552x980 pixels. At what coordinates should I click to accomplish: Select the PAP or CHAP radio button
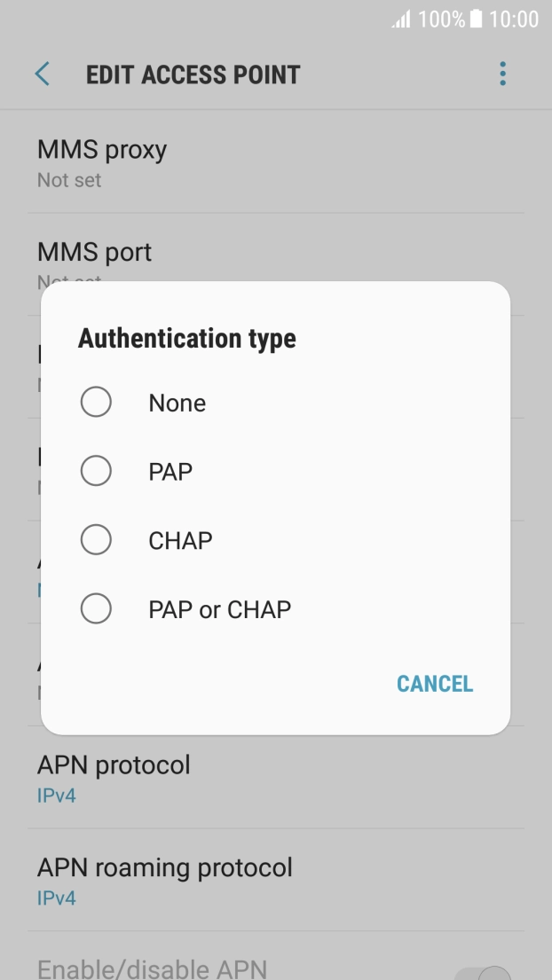pos(96,609)
